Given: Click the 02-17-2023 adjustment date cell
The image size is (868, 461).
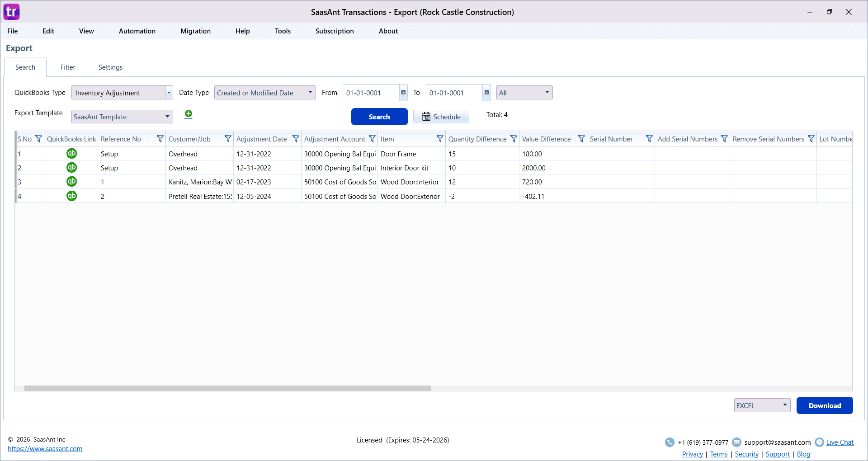Looking at the screenshot, I should click(267, 182).
